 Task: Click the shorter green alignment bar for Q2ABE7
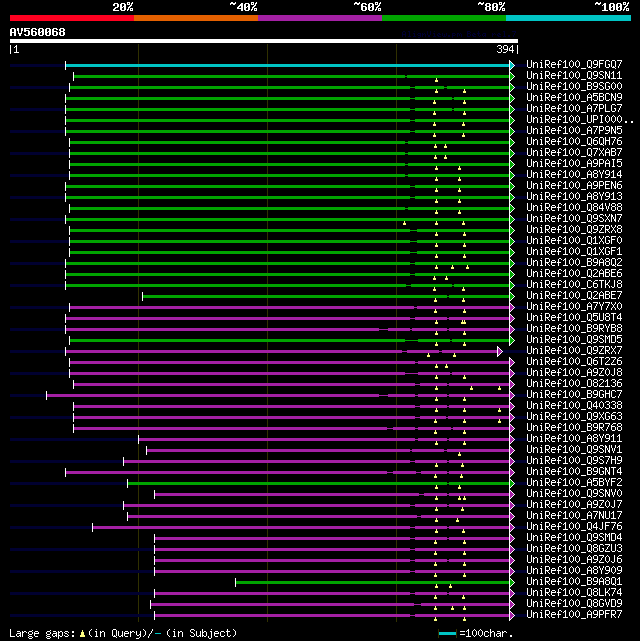pyautogui.click(x=326, y=296)
